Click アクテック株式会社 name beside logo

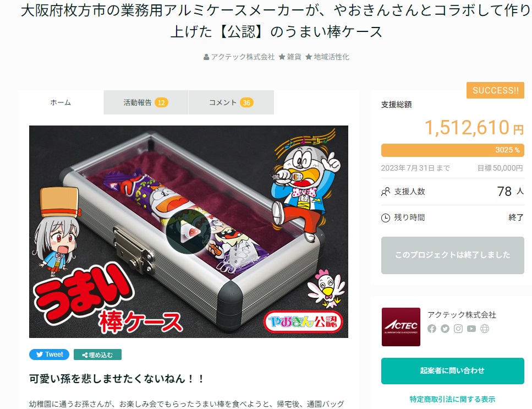[x=462, y=315]
